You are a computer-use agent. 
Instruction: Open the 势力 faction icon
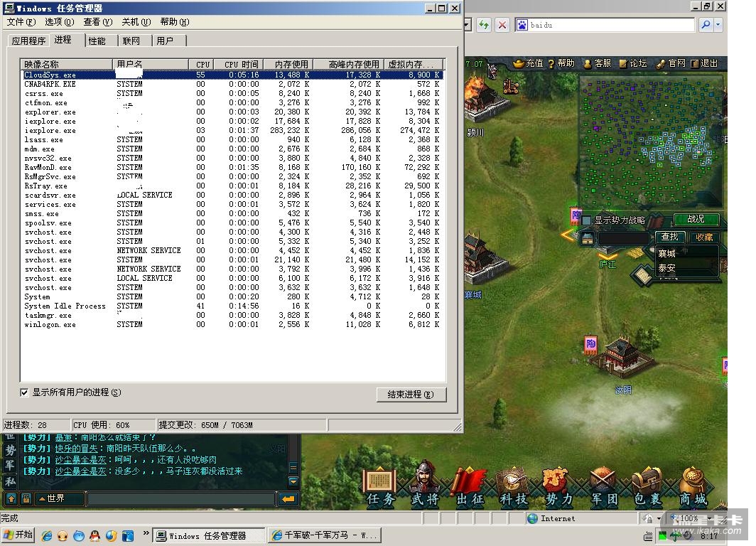tap(558, 486)
